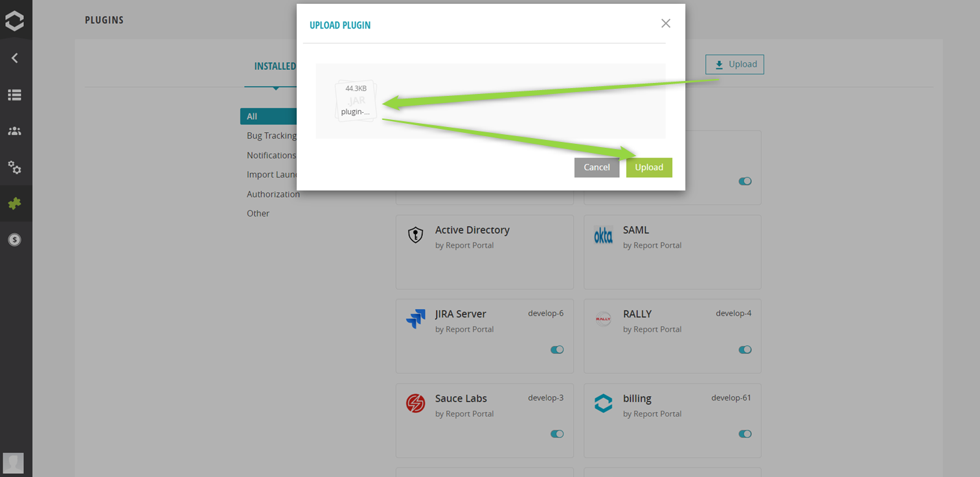Click the ReportPortal logo icon
980x477 pixels.
click(x=14, y=20)
